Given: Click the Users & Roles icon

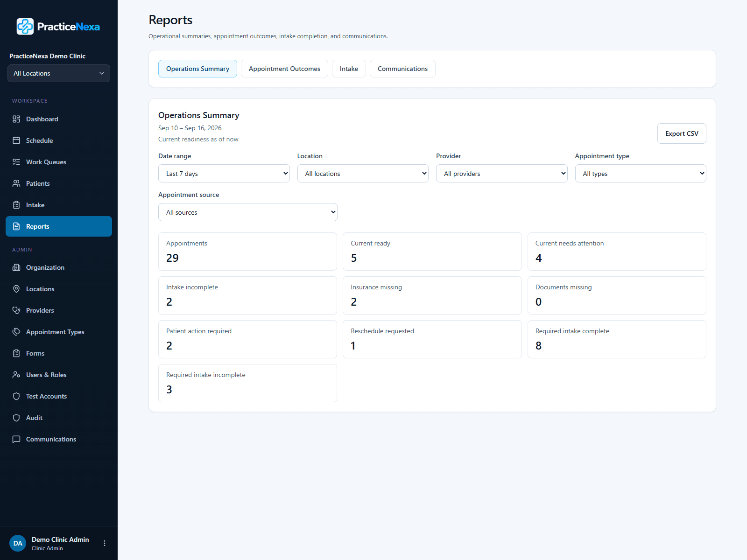Looking at the screenshot, I should coord(16,375).
